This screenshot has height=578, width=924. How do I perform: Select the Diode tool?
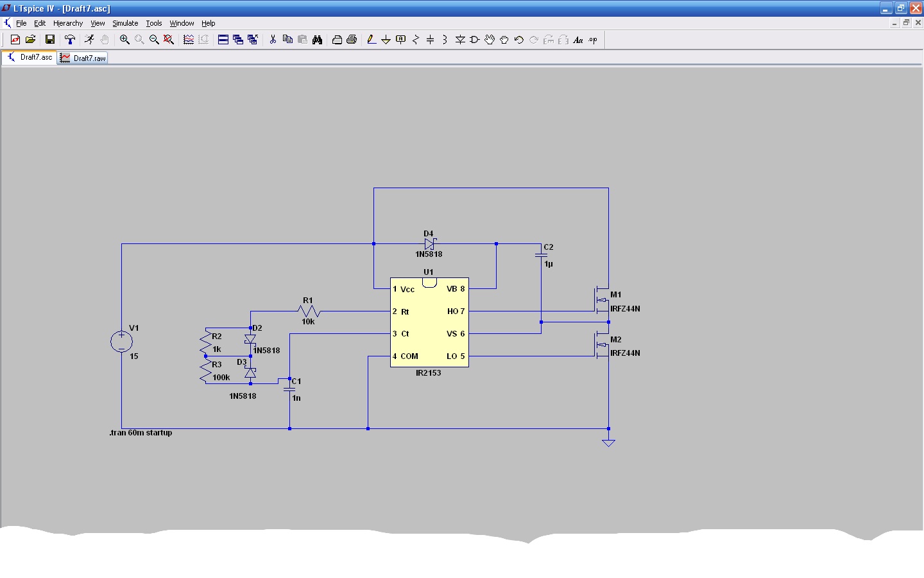click(x=460, y=40)
